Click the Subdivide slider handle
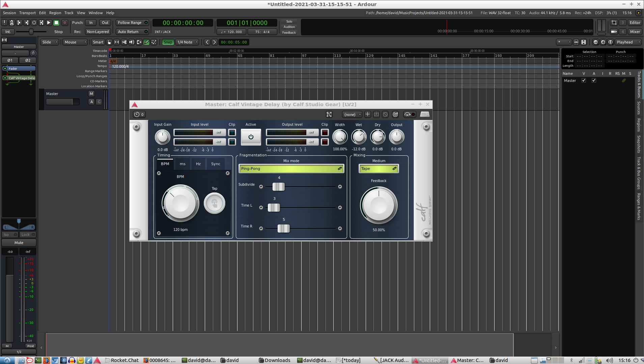Screen dimensions: 644x364 279,187
